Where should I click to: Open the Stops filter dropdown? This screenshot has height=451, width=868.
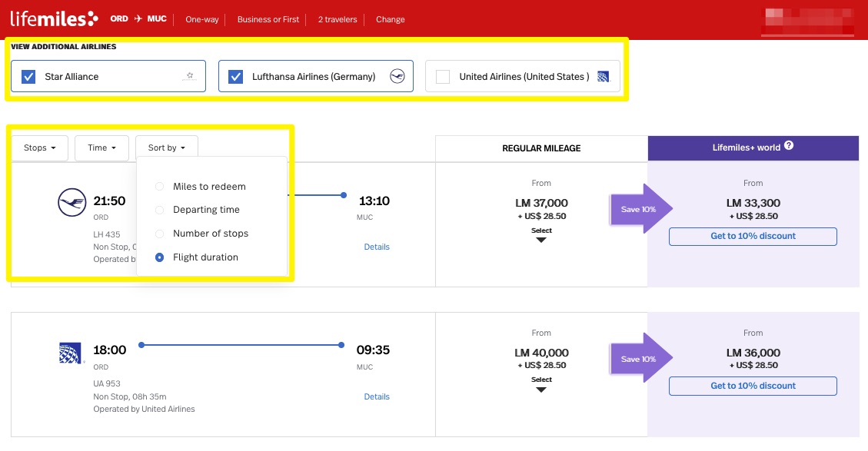click(40, 148)
